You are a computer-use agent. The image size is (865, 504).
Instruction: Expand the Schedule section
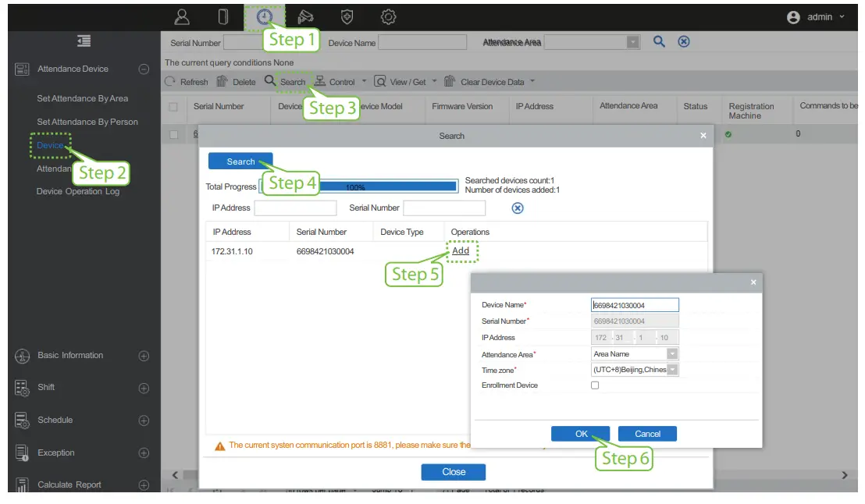pos(144,421)
